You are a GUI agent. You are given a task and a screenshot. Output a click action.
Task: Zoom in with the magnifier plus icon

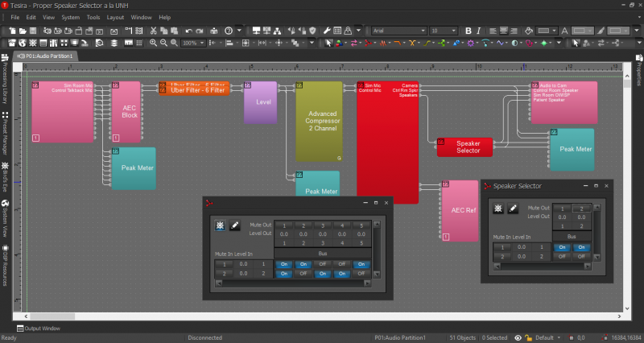point(153,43)
